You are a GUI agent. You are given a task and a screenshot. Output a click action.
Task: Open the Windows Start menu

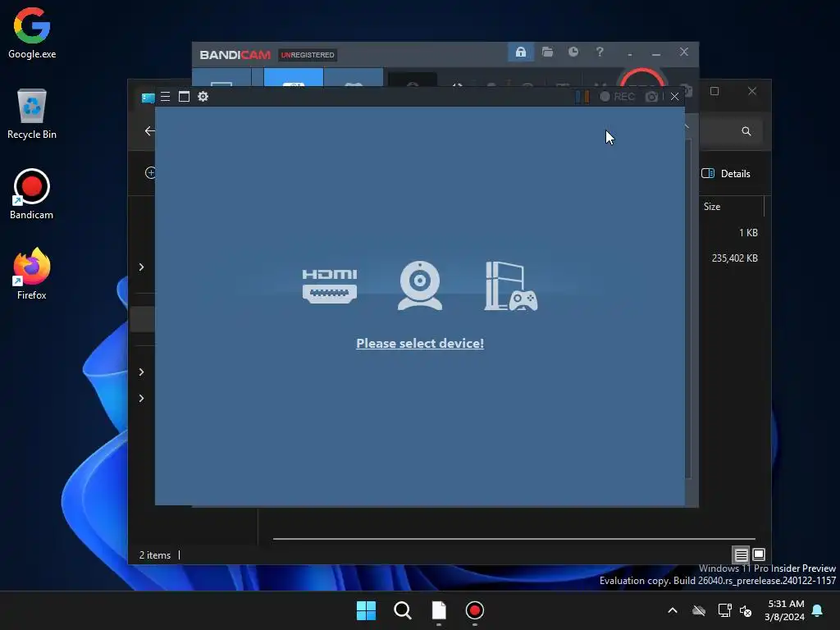(x=367, y=610)
